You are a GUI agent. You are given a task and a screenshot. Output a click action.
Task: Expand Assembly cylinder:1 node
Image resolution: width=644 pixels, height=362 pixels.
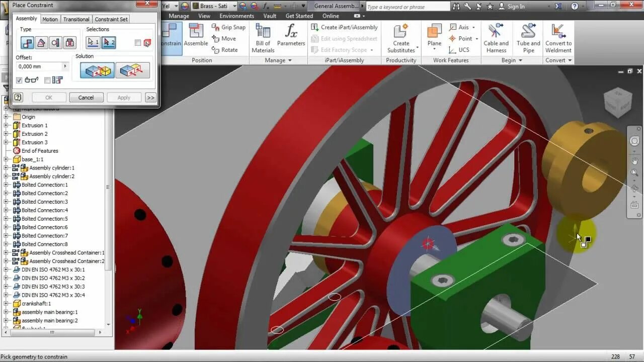pos(6,167)
